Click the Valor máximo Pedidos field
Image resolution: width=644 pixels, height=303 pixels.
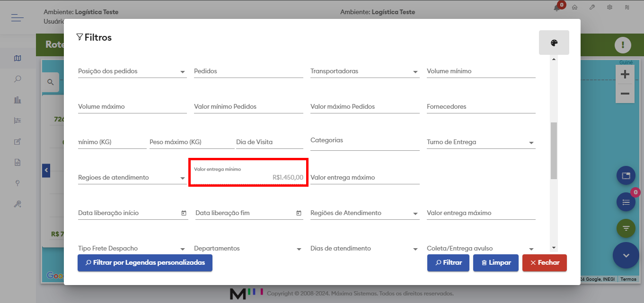point(365,107)
